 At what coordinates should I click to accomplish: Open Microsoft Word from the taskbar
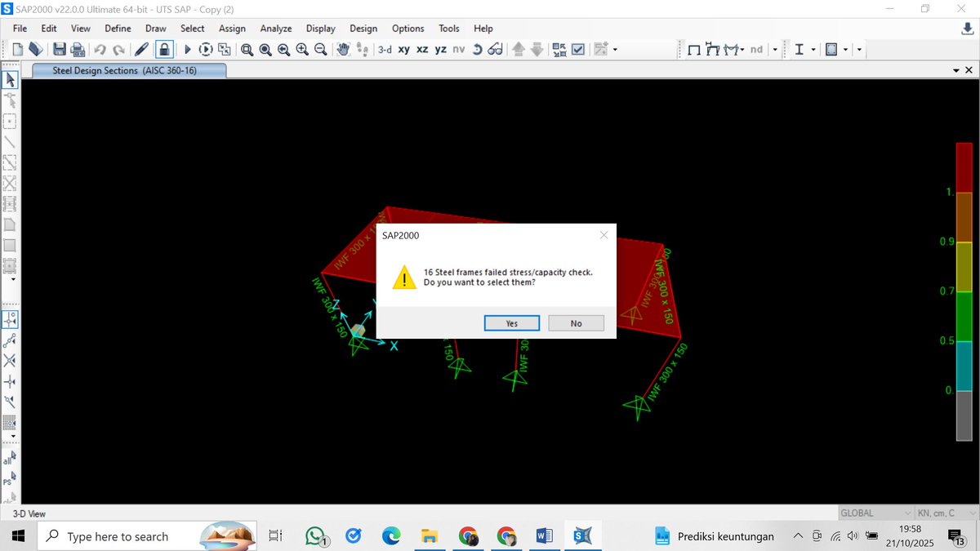[544, 536]
